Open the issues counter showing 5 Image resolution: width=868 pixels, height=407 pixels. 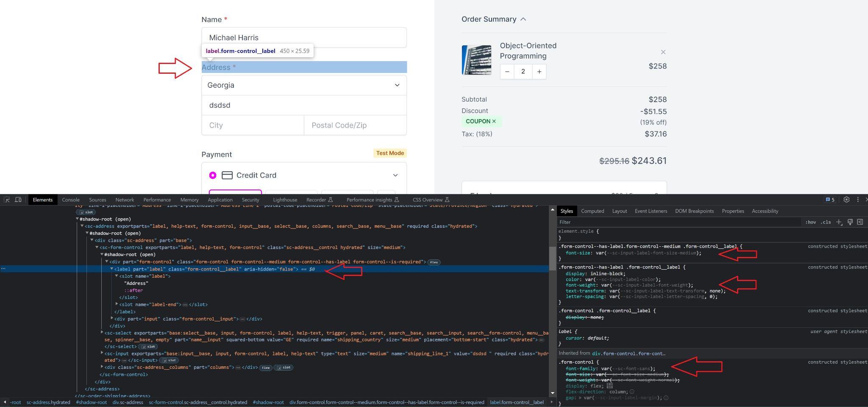829,200
